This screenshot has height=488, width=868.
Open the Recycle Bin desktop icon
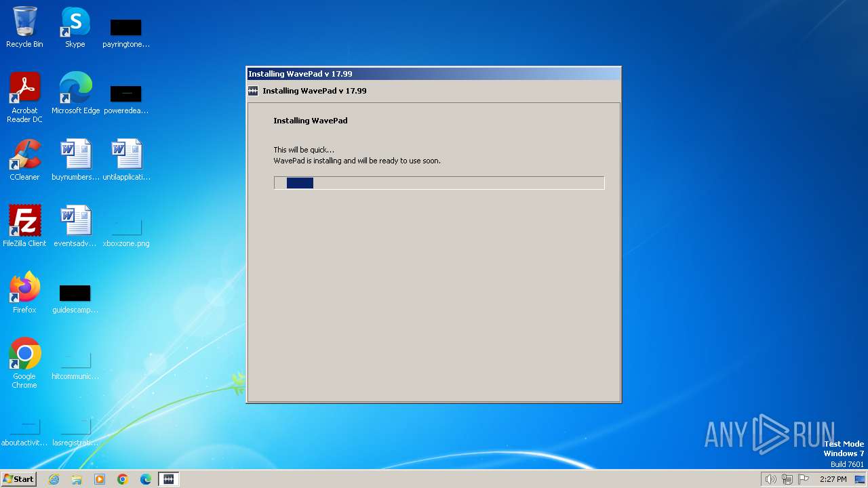[24, 27]
